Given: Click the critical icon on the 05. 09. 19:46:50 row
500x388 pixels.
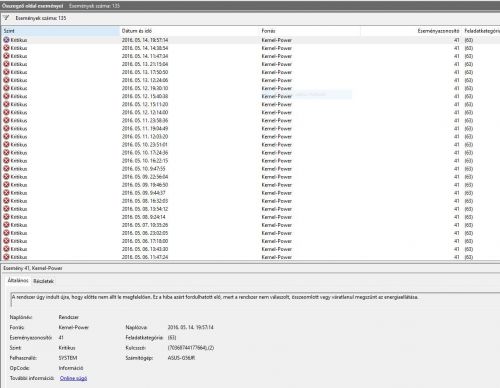Looking at the screenshot, I should tap(6, 185).
